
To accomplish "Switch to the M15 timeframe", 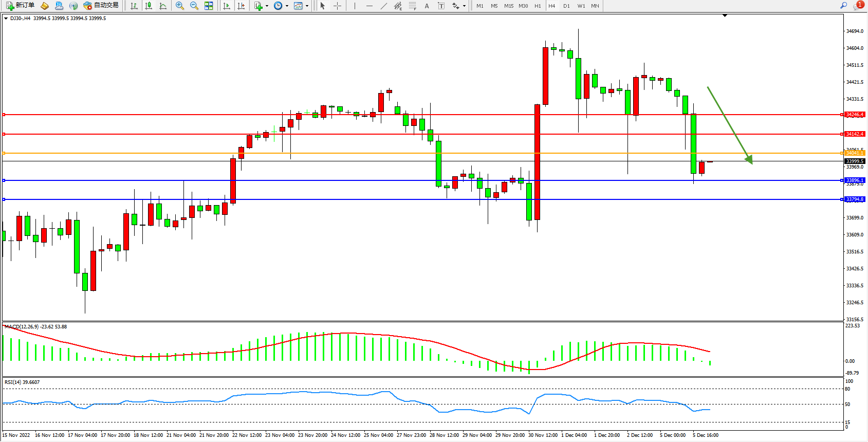I will tap(508, 6).
